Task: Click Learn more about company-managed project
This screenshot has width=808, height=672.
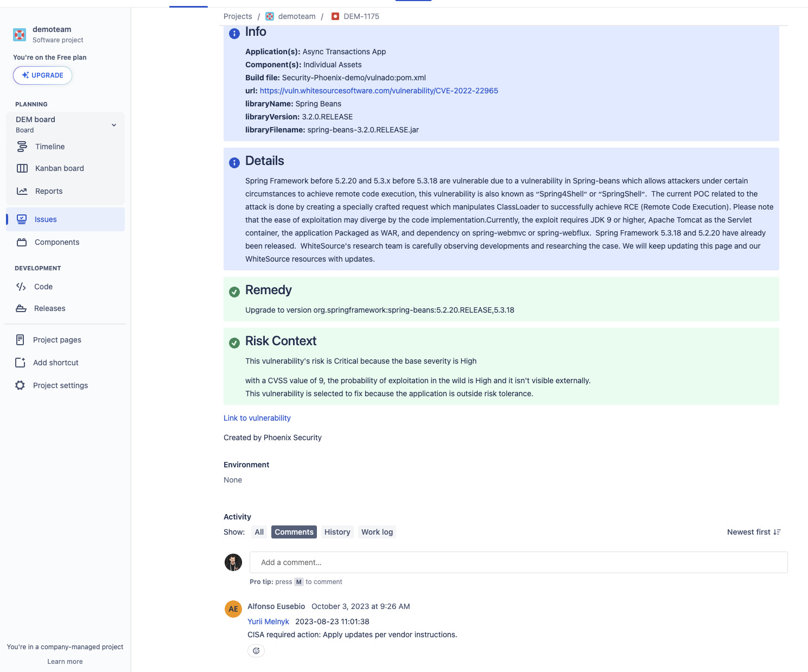Action: (x=65, y=662)
